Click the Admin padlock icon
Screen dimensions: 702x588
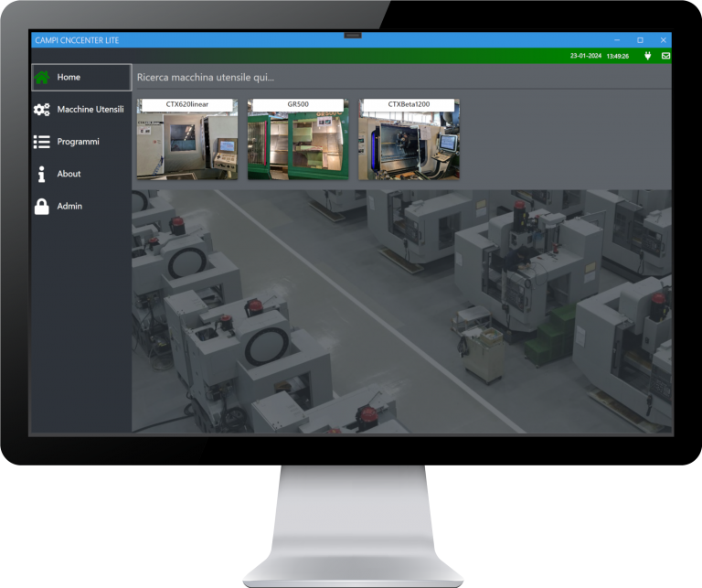pos(42,207)
